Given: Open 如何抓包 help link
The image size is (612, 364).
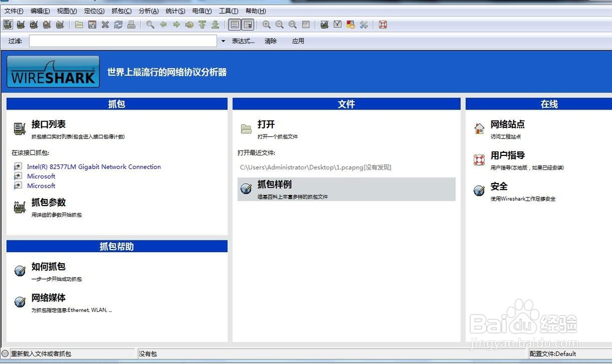Looking at the screenshot, I should (48, 267).
